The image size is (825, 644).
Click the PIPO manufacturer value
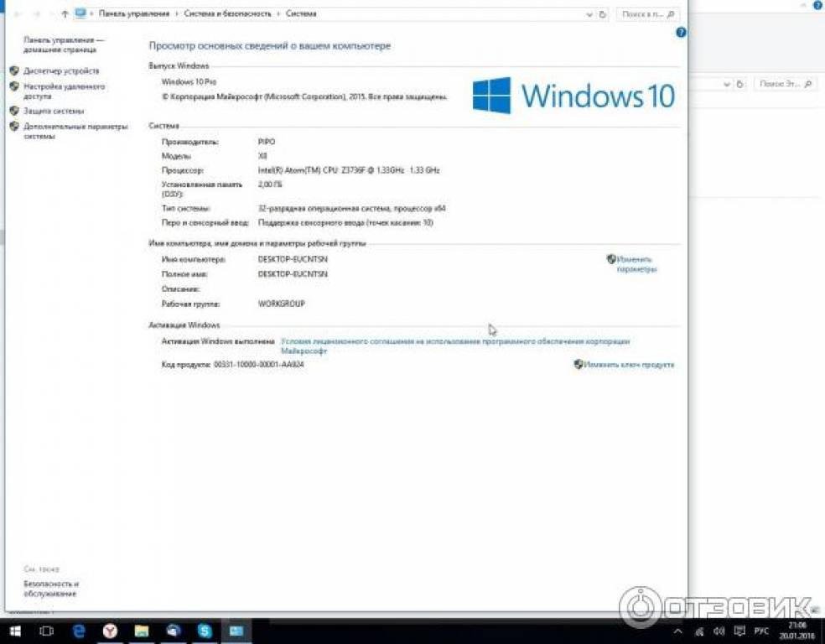pos(267,142)
